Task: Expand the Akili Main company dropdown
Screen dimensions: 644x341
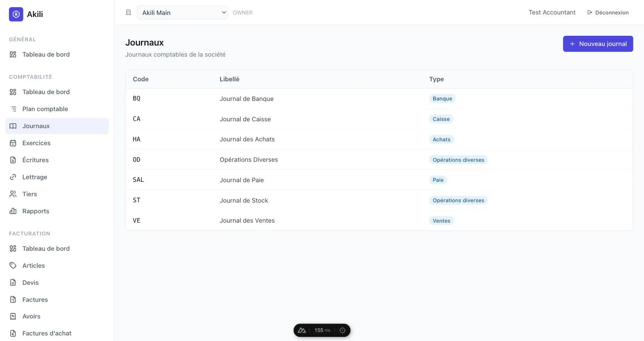Action: click(x=182, y=12)
